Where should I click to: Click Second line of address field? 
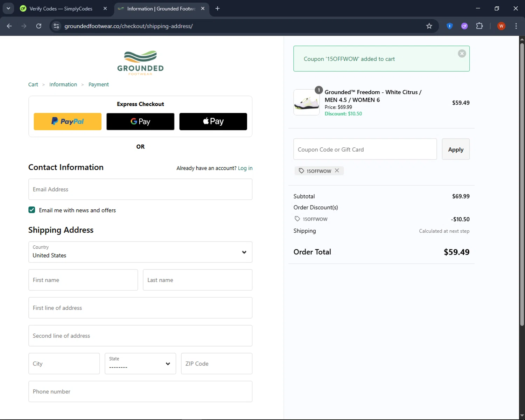[x=140, y=336]
